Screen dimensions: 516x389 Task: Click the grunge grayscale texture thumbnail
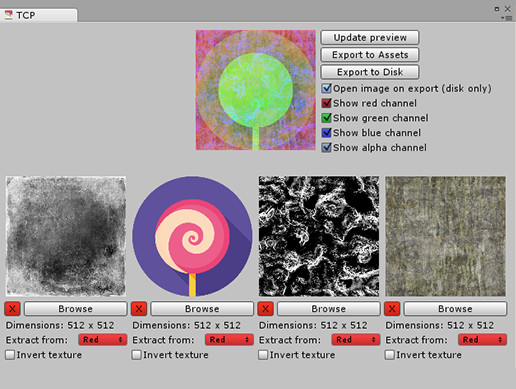(66, 236)
